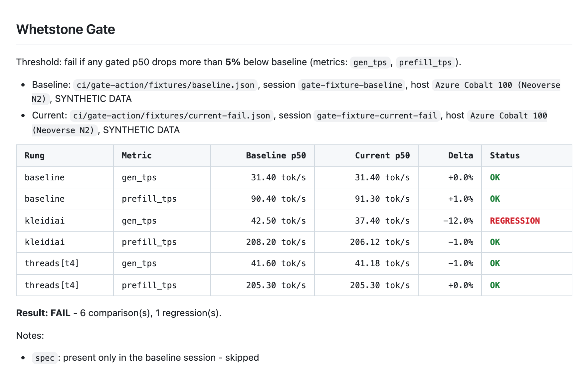The height and width of the screenshot is (392, 588).
Task: Click the prefill_tps code tag in threshold line
Action: pos(425,62)
